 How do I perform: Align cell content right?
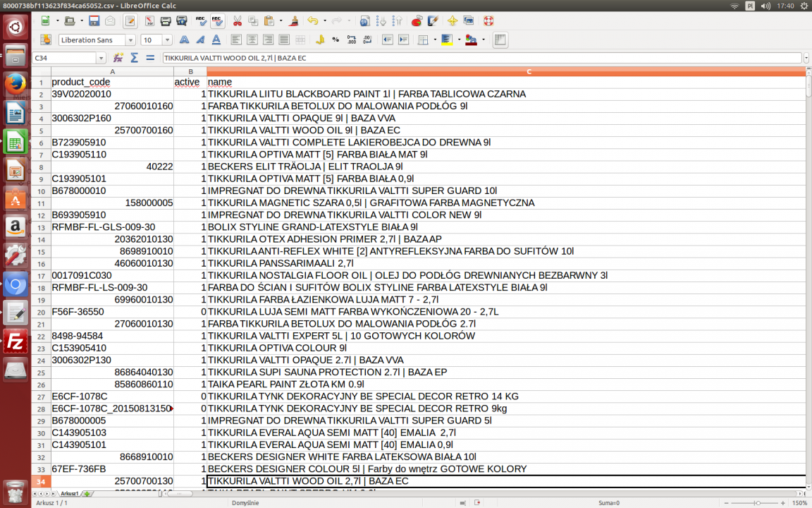click(268, 40)
